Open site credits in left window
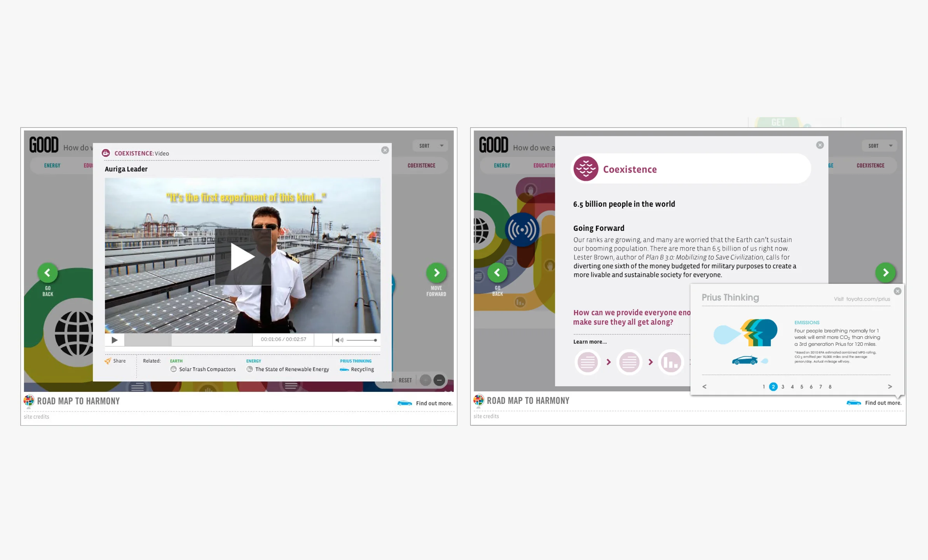928x560 pixels. click(37, 417)
